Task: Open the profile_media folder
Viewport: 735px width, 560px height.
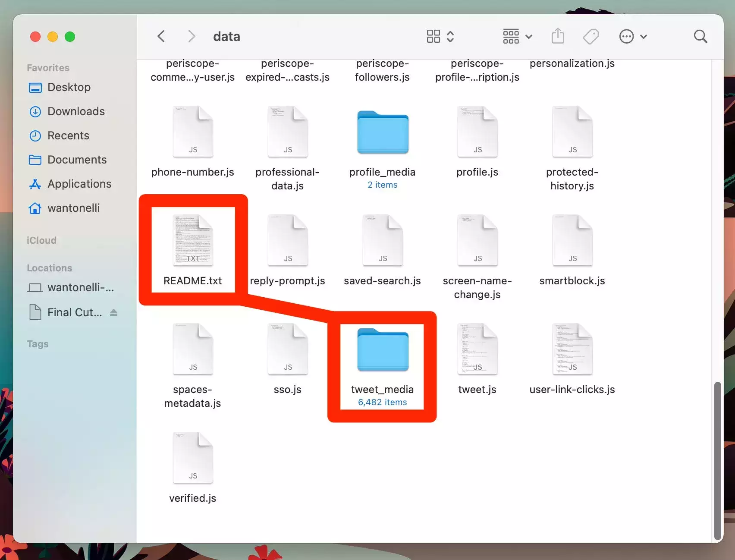Action: [x=383, y=133]
